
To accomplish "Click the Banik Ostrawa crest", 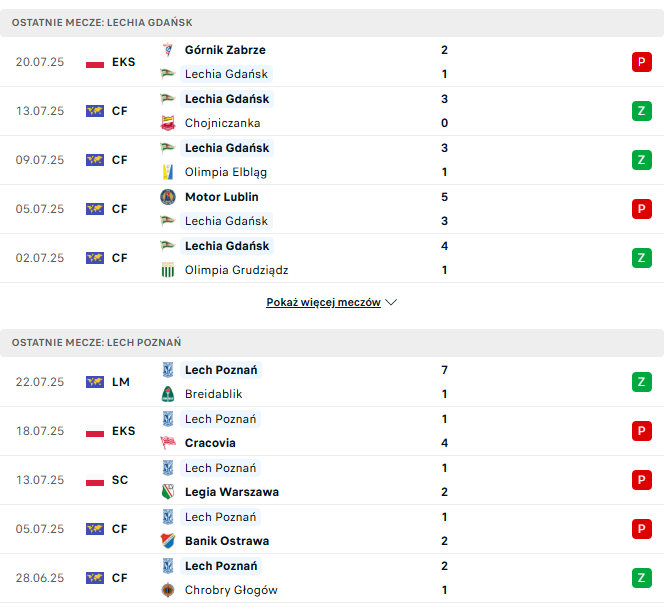I will point(168,540).
